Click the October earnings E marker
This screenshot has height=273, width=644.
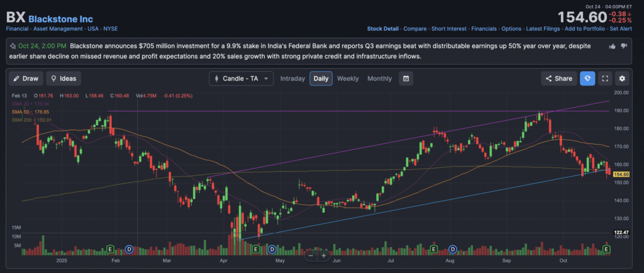pos(607,250)
